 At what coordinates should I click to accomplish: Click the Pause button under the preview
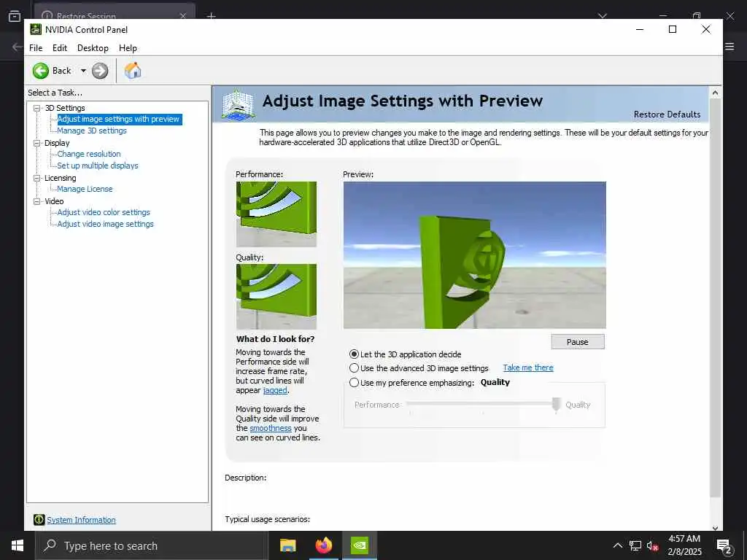pyautogui.click(x=578, y=342)
